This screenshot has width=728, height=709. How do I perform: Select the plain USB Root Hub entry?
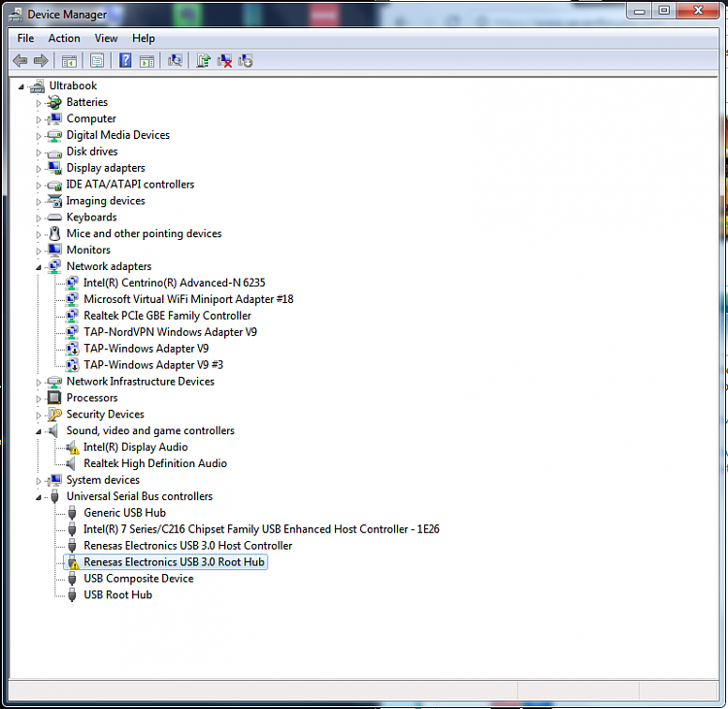click(117, 594)
